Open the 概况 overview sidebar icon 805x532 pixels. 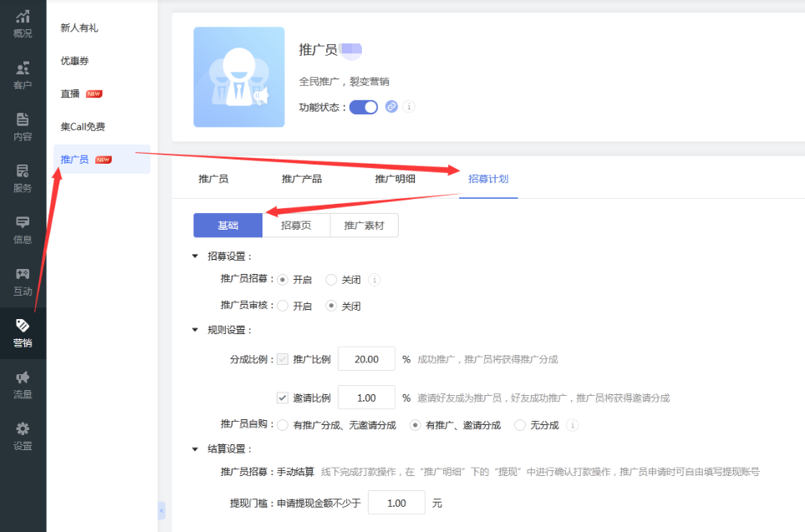23,23
